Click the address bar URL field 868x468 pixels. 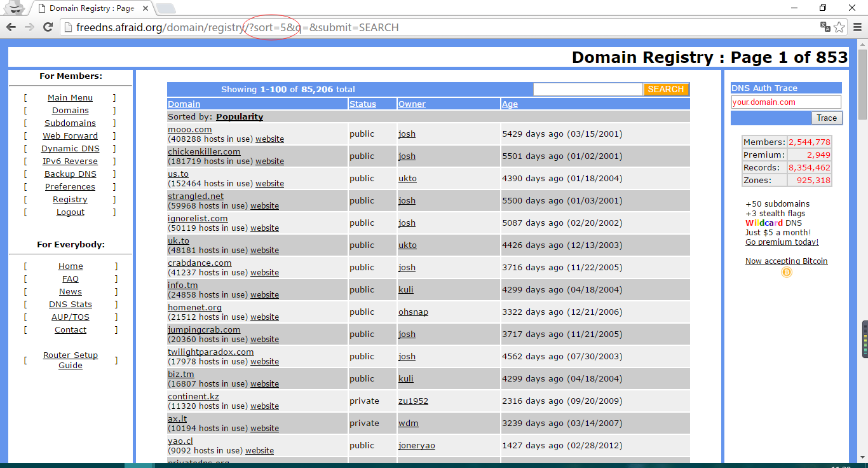(438, 27)
